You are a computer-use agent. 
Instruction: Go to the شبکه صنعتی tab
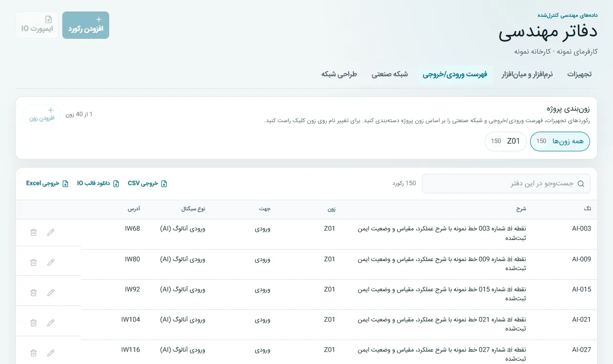click(390, 74)
